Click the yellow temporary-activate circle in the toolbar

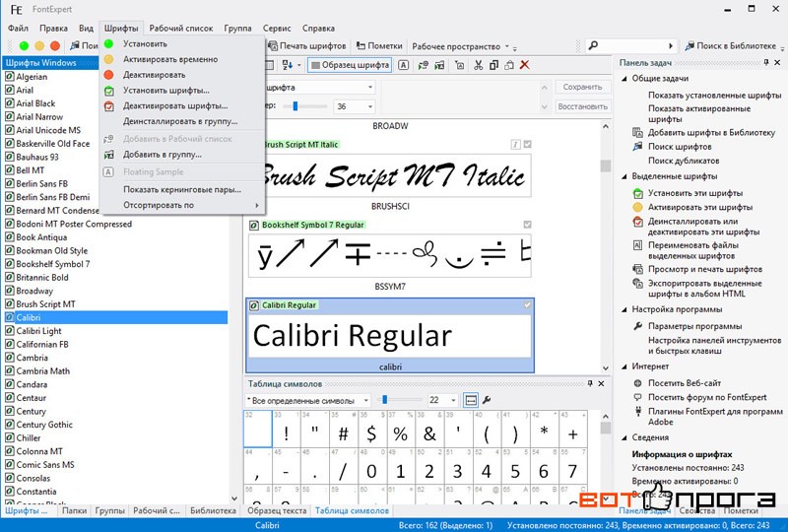[x=39, y=45]
